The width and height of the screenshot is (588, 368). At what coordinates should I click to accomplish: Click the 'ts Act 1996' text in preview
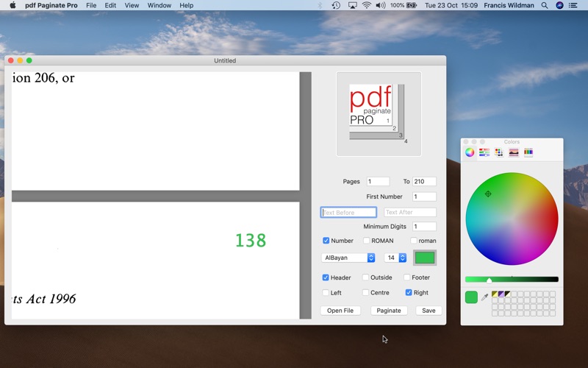coord(44,299)
